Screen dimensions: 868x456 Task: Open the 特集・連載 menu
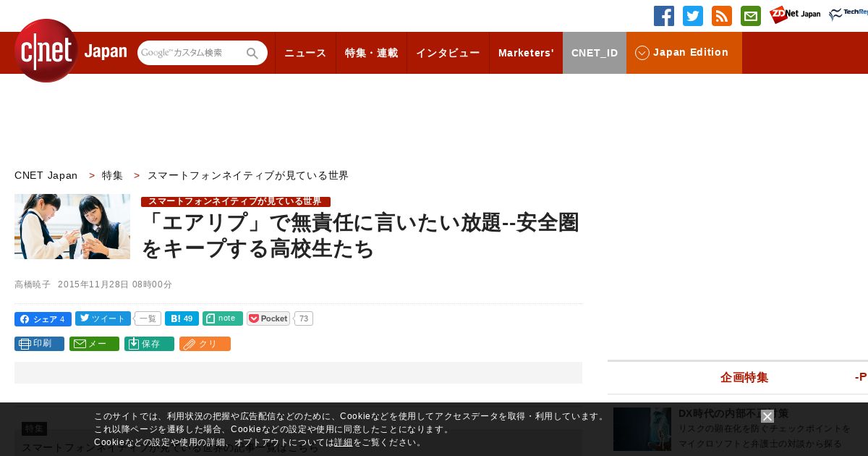(372, 53)
